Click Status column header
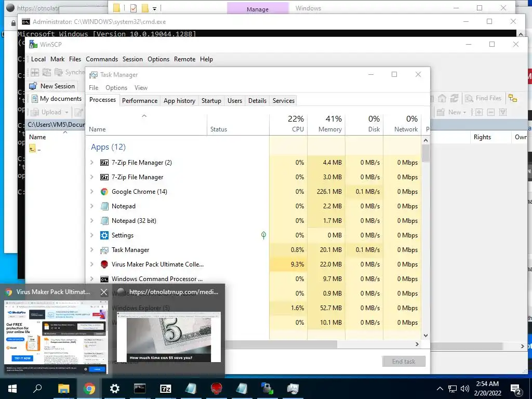This screenshot has width=532, height=399. 238,124
